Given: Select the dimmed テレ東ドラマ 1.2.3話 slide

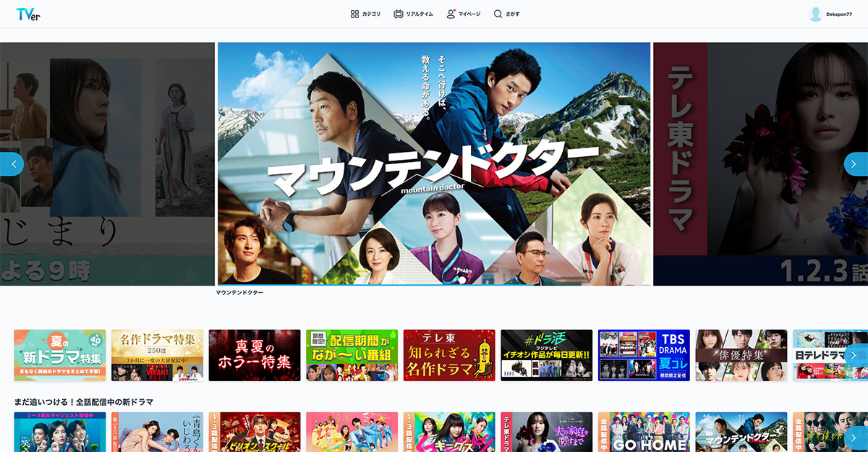Looking at the screenshot, I should [x=760, y=163].
